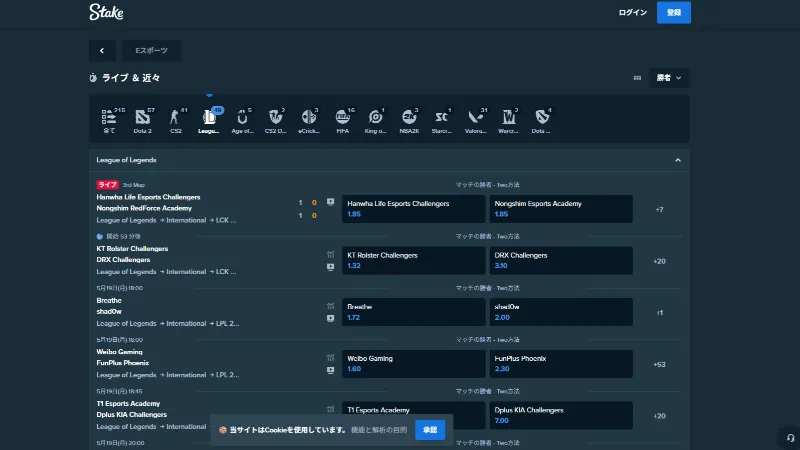
Task: Expand +7 more markets for Hanwha match
Action: click(660, 209)
